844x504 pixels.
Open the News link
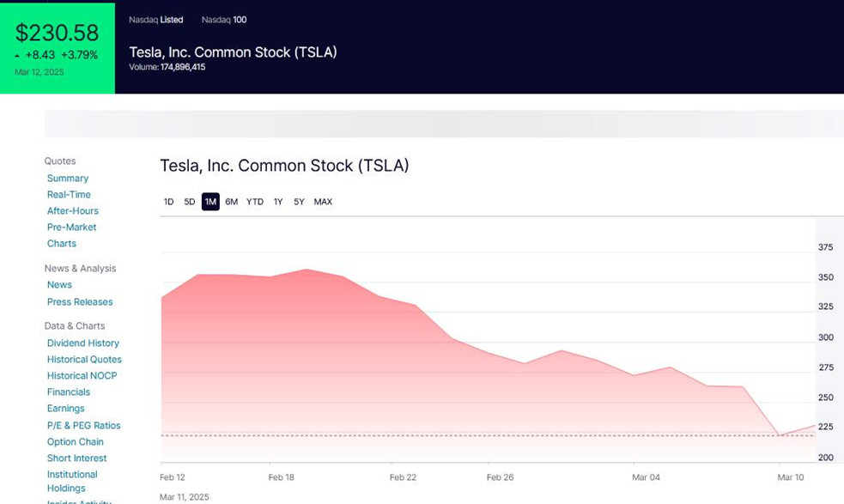pos(59,285)
